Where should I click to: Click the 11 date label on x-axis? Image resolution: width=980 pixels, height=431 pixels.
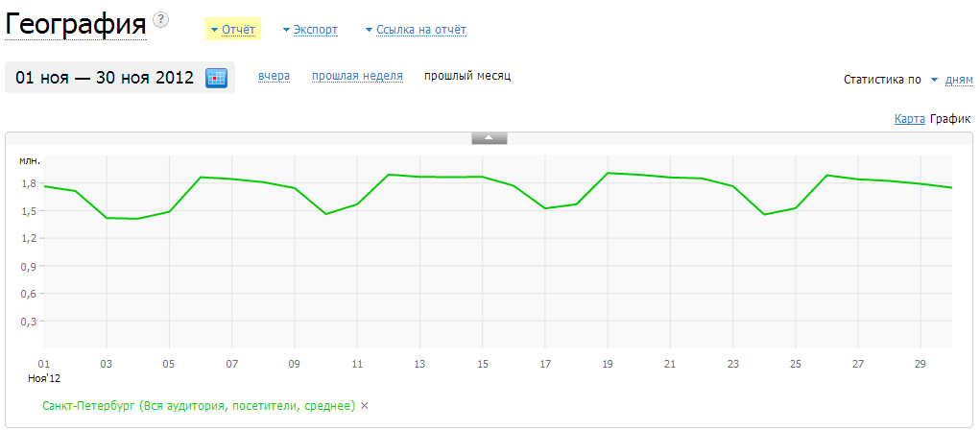tap(357, 364)
